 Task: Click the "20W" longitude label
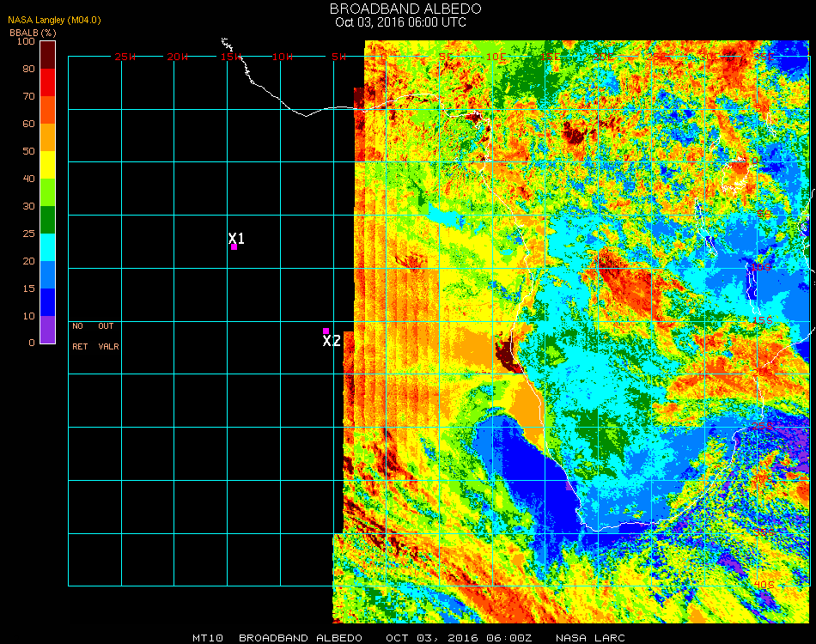point(178,57)
